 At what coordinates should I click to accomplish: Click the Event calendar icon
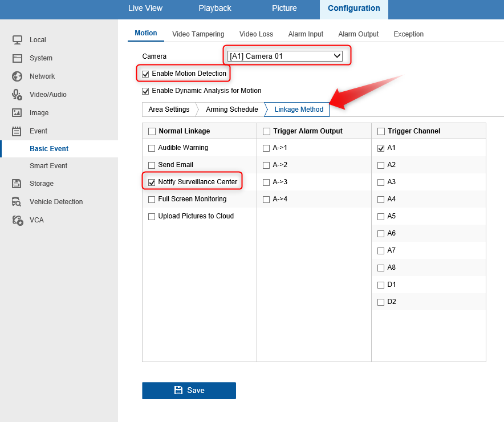point(17,131)
